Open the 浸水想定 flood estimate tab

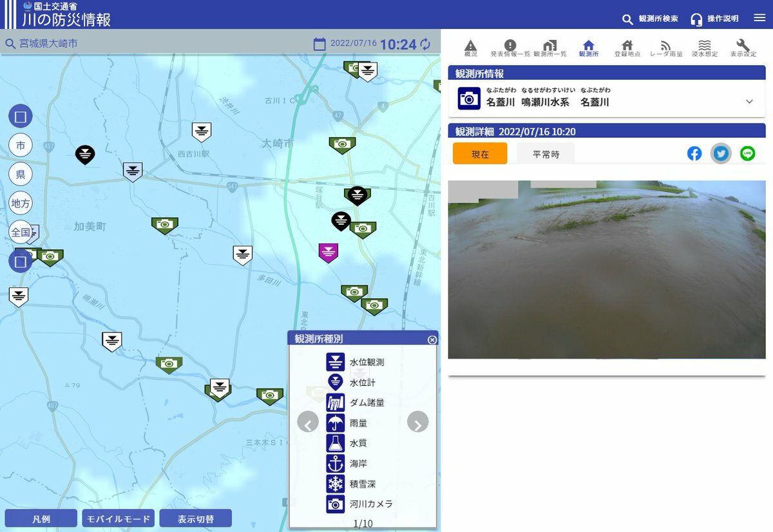(x=705, y=48)
